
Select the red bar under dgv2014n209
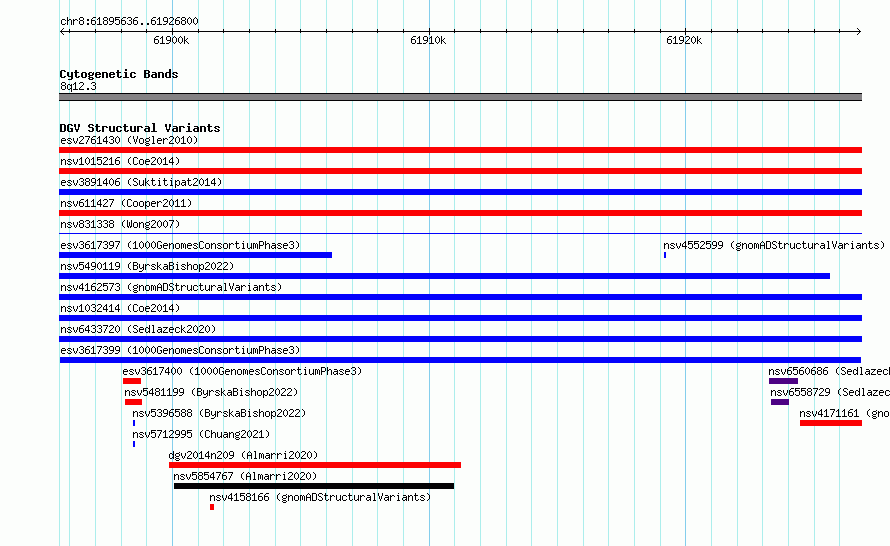[x=314, y=465]
